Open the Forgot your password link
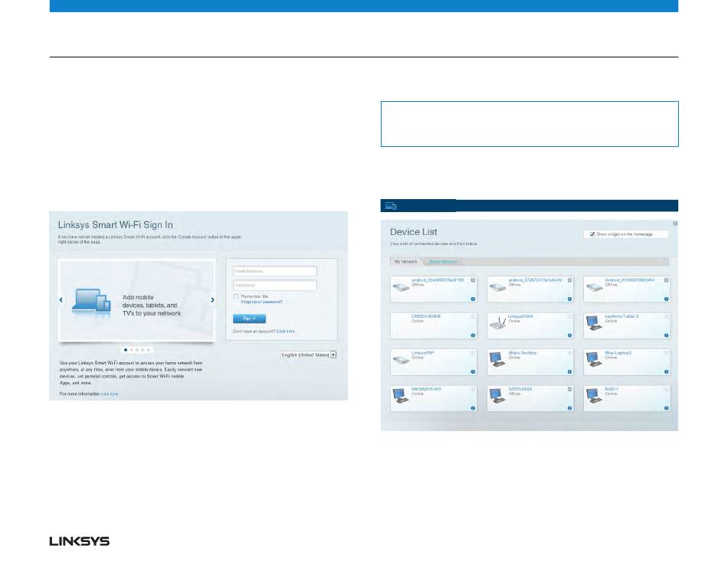 (x=262, y=302)
